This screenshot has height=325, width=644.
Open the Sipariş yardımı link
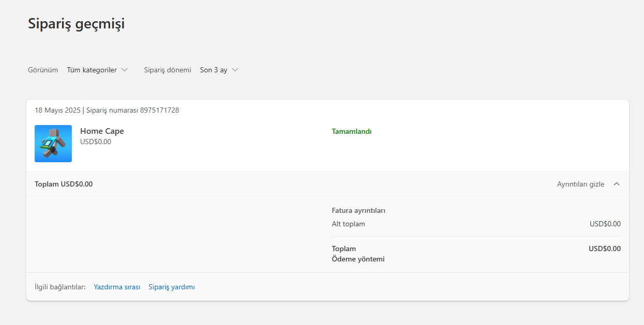172,287
